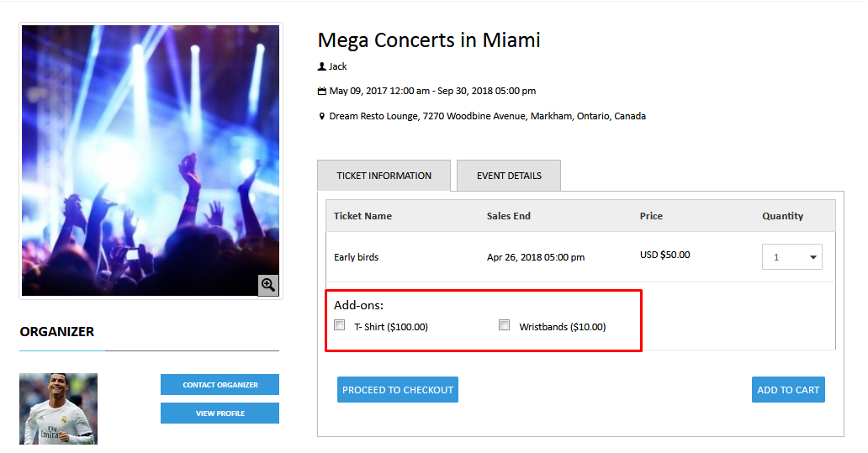Viewport: 868px width, 453px height.
Task: Open the Jack author link
Action: coord(338,66)
